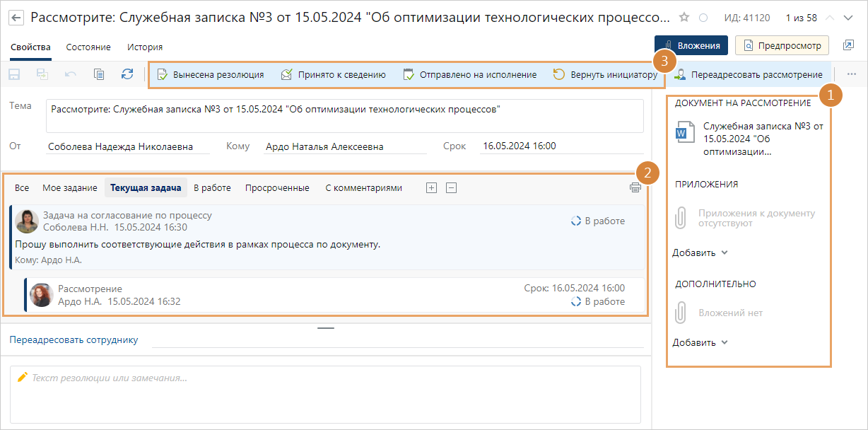Click Переадресовать рассмотрение button
The width and height of the screenshot is (868, 430).
click(x=749, y=74)
